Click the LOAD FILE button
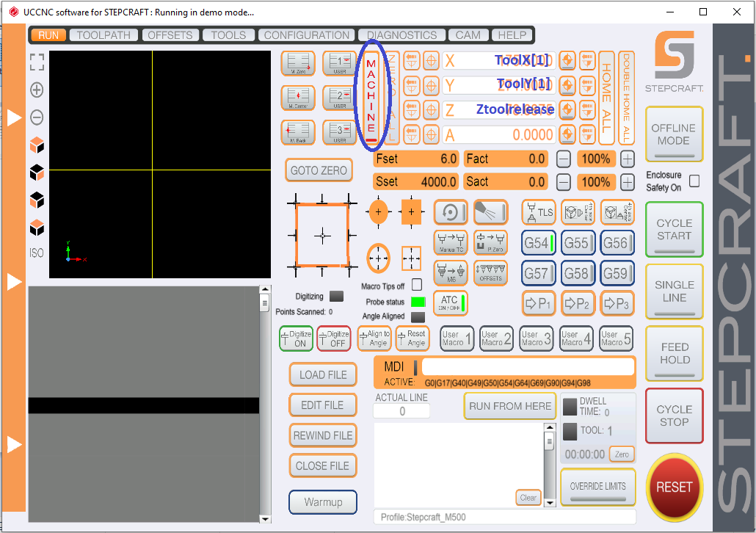The width and height of the screenshot is (756, 533). 323,374
